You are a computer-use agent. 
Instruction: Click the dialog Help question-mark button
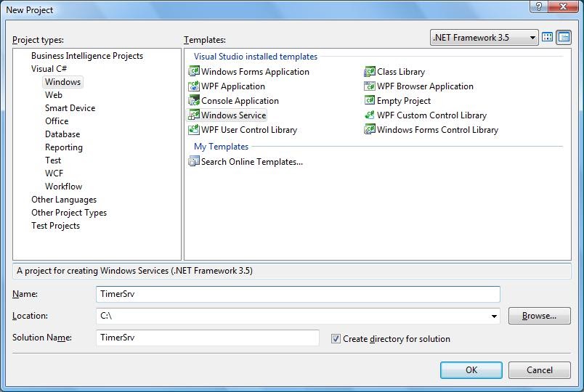click(540, 7)
